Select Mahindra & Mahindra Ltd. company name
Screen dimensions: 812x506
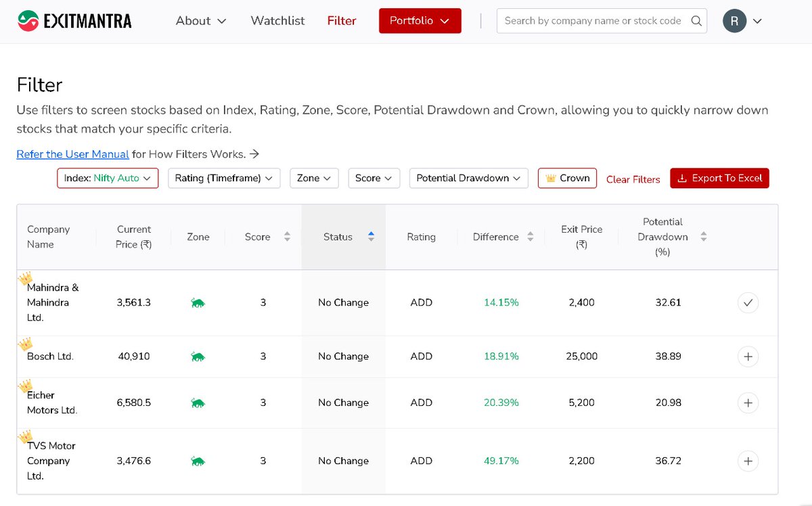[53, 302]
